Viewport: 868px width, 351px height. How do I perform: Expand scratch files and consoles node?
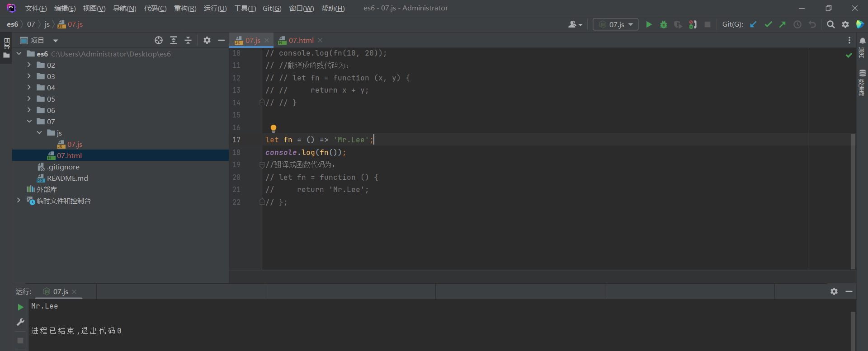click(19, 200)
